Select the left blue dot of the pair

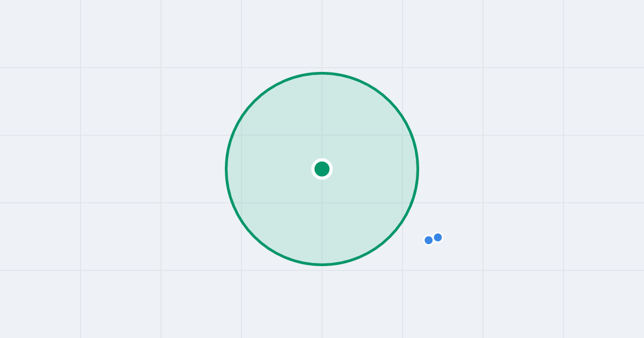[x=428, y=240]
